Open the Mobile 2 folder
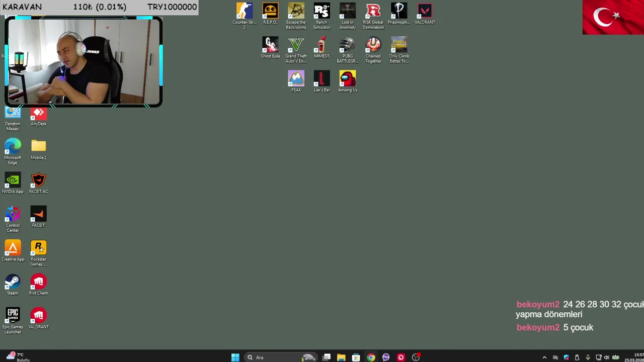The height and width of the screenshot is (362, 644). point(38,149)
